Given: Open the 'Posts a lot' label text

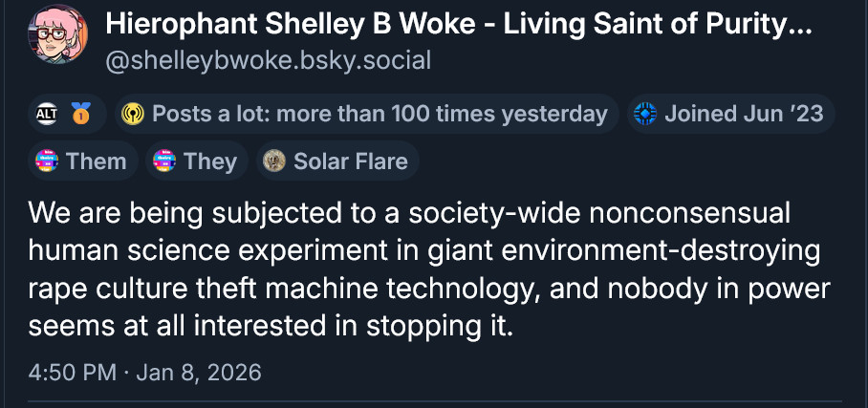Looking at the screenshot, I should coord(380,115).
